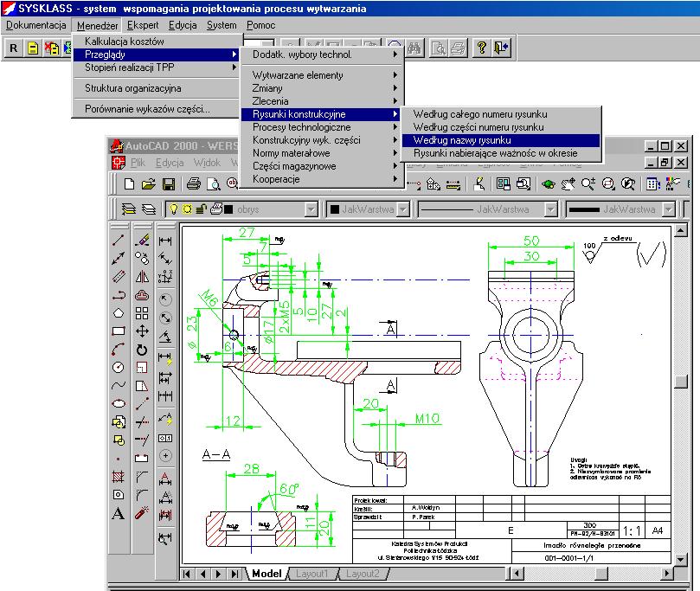Open the Ekspert menu

143,25
